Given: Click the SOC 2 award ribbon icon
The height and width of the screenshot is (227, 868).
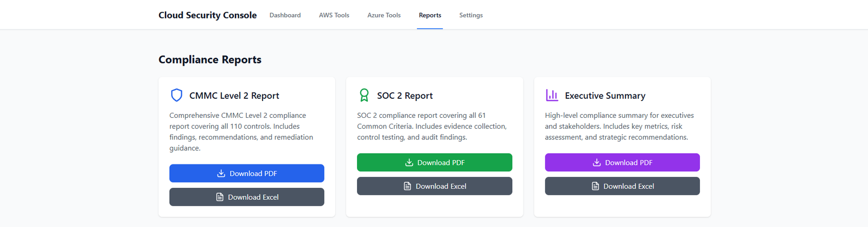Looking at the screenshot, I should pos(364,96).
